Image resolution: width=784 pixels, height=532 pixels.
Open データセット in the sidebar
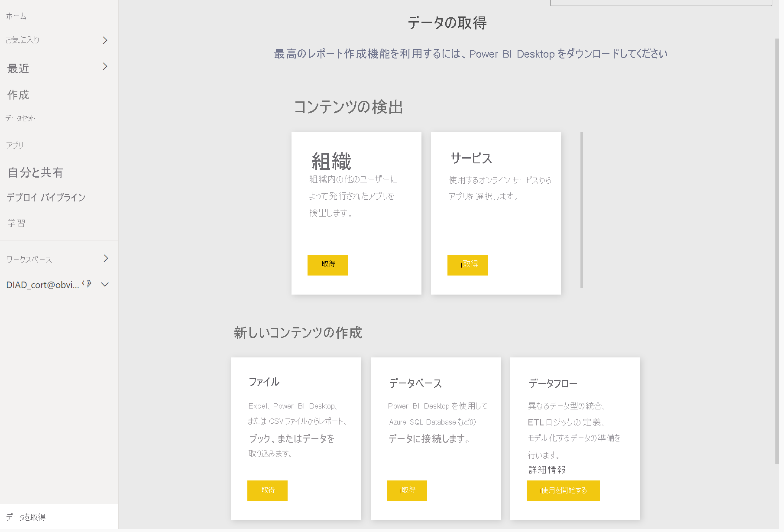point(20,118)
